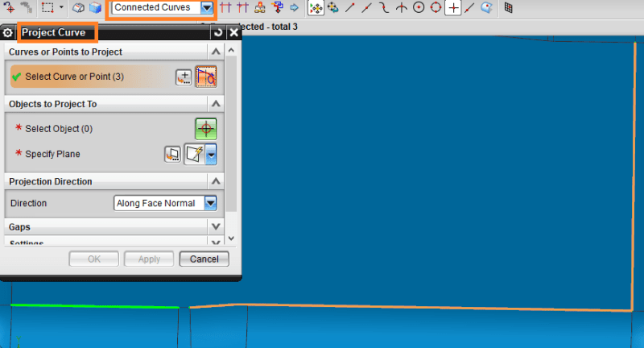Toggle the end point snap icon
This screenshot has height=348, width=644.
(350, 7)
